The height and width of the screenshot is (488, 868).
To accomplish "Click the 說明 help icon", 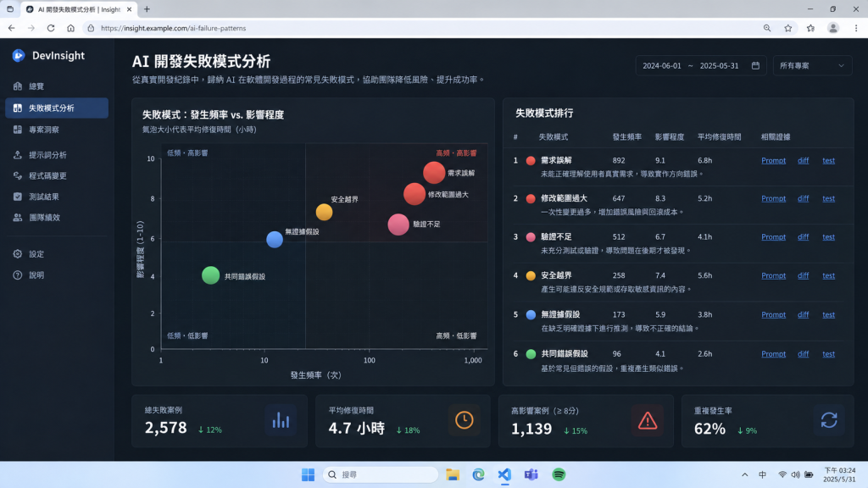I will [18, 275].
